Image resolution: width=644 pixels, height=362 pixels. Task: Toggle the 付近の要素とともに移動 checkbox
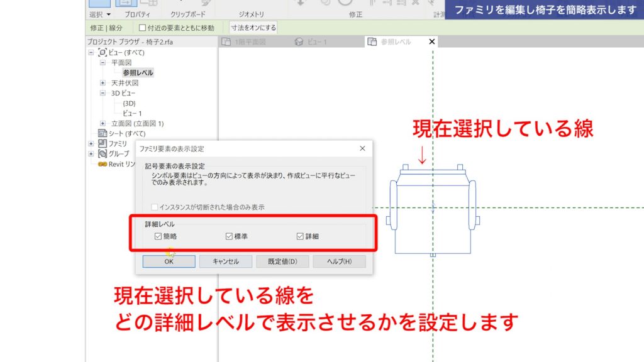(x=143, y=27)
